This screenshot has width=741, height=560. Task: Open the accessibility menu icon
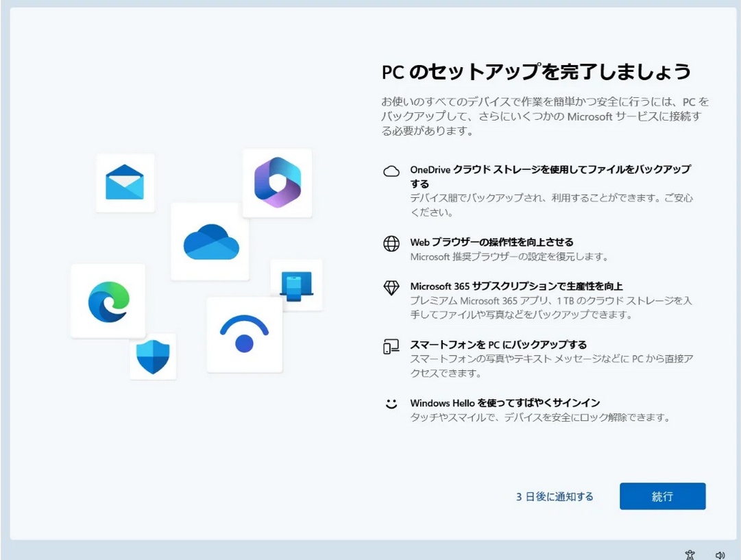pyautogui.click(x=690, y=555)
